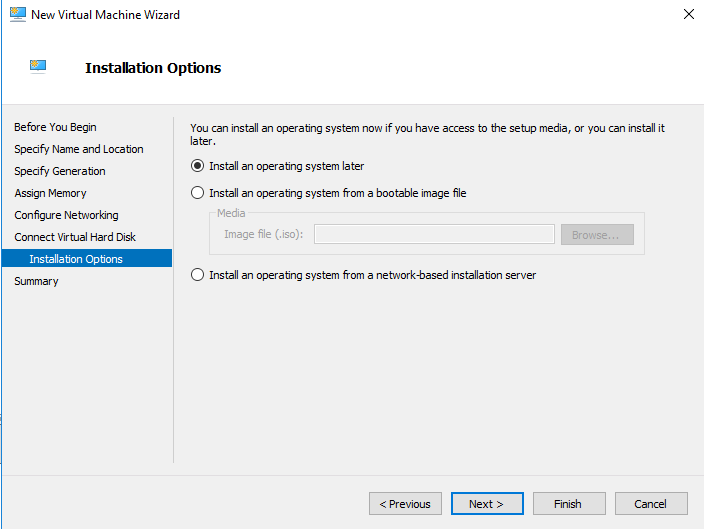The width and height of the screenshot is (704, 529).
Task: Open the Summary page
Action: pos(36,281)
